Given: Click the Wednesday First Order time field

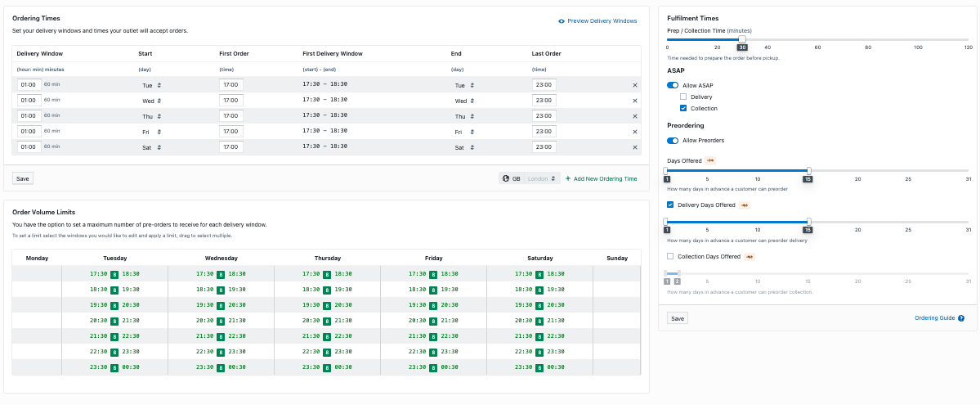Looking at the screenshot, I should 231,101.
